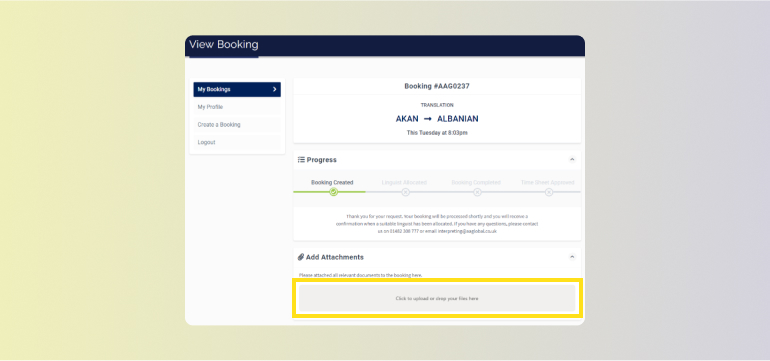The image size is (770, 361).
Task: Click the green Booking Created checkmark
Action: point(333,192)
